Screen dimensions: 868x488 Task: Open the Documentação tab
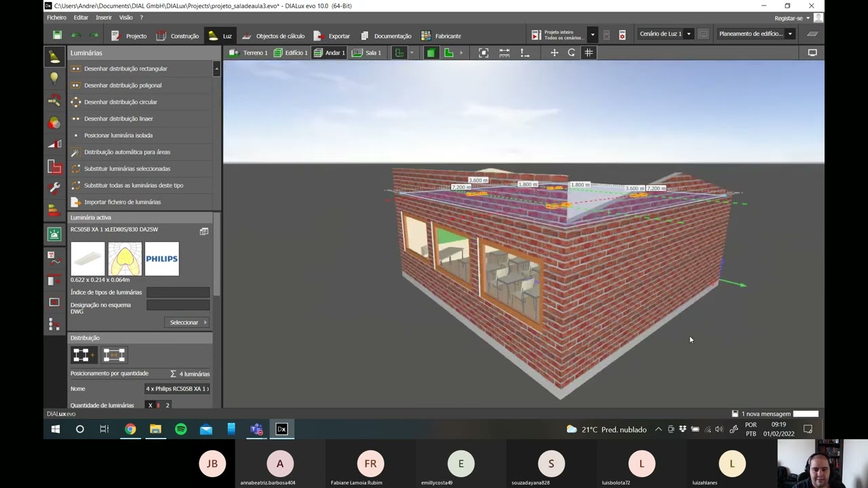385,36
